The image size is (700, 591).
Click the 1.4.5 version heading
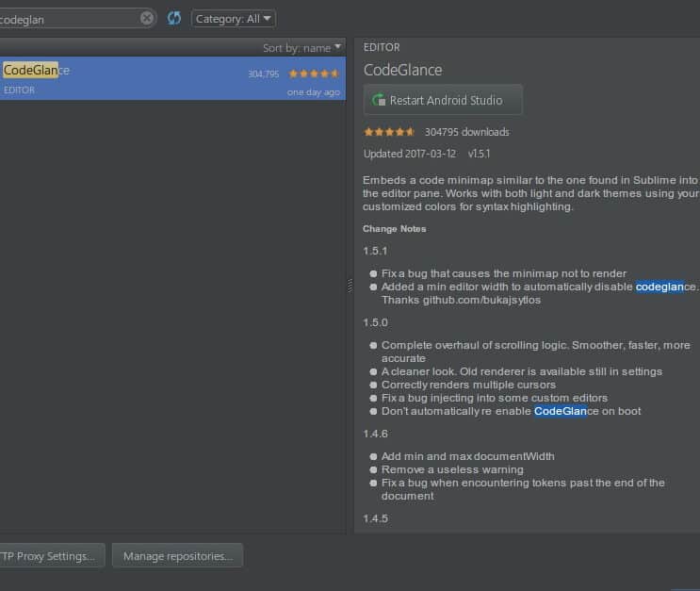376,518
